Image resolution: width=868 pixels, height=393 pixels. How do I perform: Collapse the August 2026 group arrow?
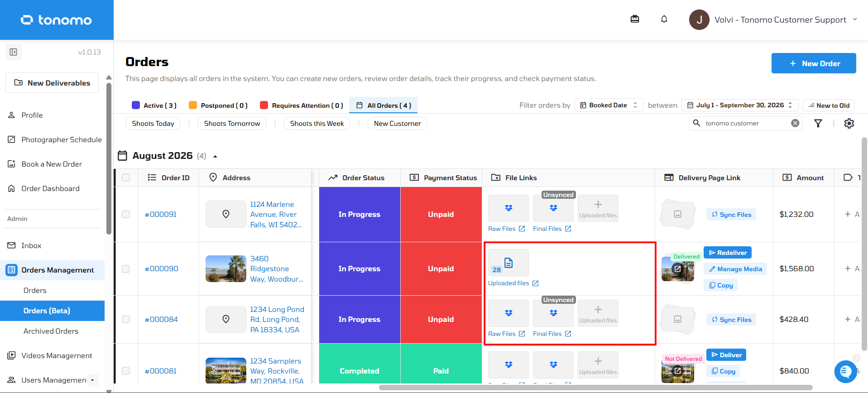click(215, 156)
